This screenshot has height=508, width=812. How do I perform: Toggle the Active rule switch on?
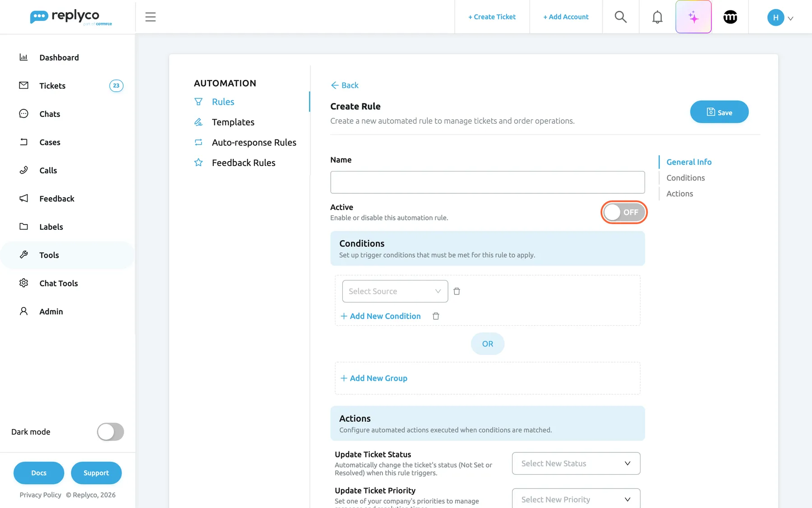624,212
